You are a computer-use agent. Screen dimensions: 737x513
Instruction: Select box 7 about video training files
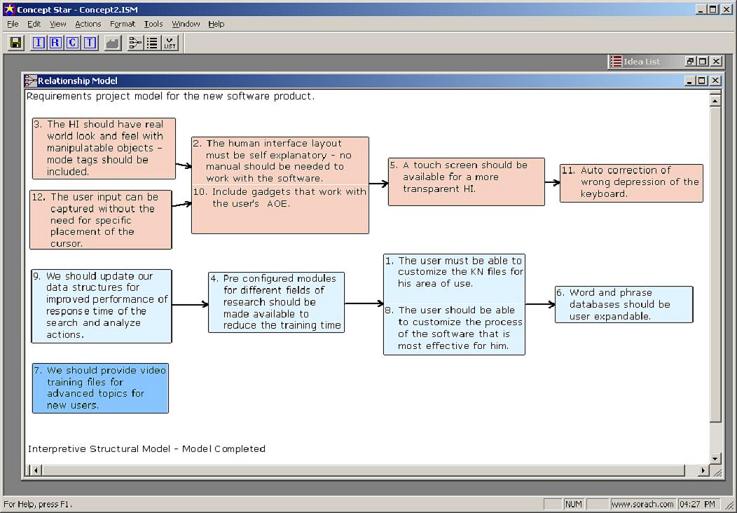100,388
